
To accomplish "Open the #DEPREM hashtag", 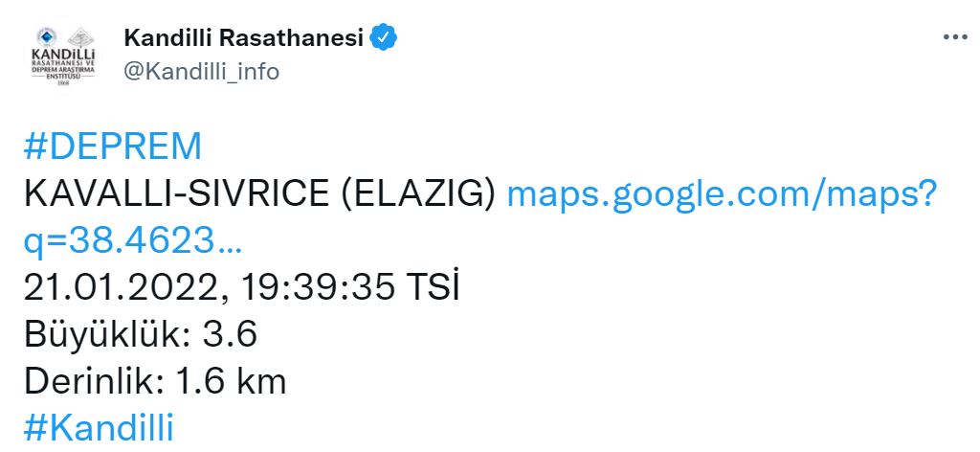I will click(113, 147).
